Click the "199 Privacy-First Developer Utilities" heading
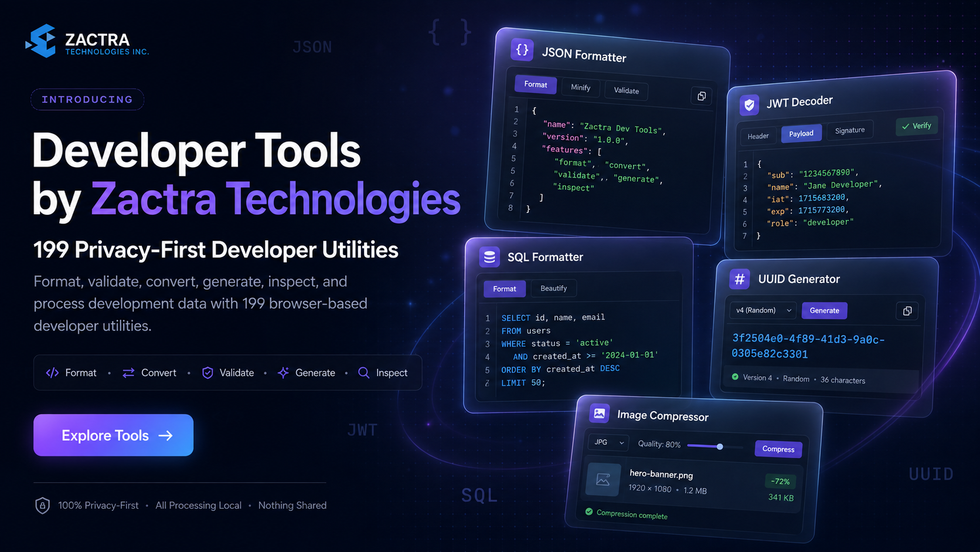This screenshot has width=980, height=552. 216,250
